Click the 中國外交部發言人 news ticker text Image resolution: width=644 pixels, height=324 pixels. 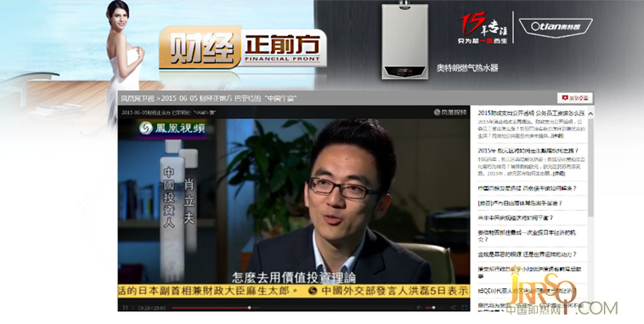click(x=394, y=291)
